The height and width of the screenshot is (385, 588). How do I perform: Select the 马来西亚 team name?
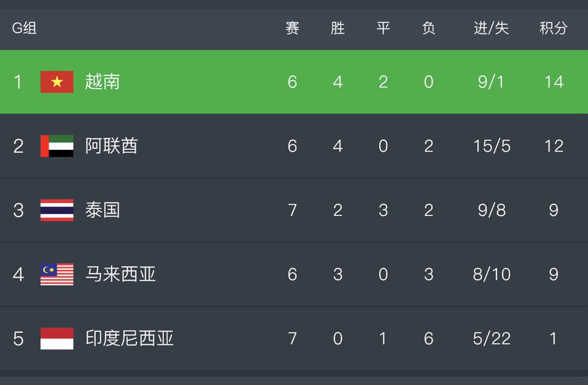121,274
